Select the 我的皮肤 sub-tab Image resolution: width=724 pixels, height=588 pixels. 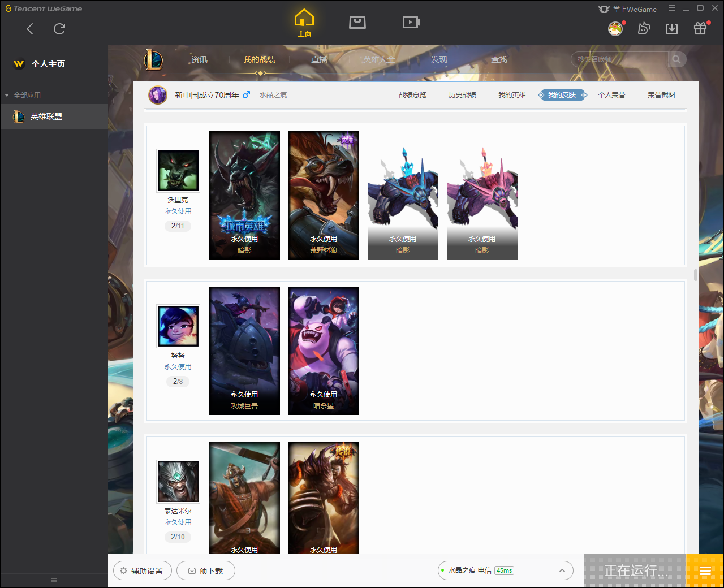(562, 95)
